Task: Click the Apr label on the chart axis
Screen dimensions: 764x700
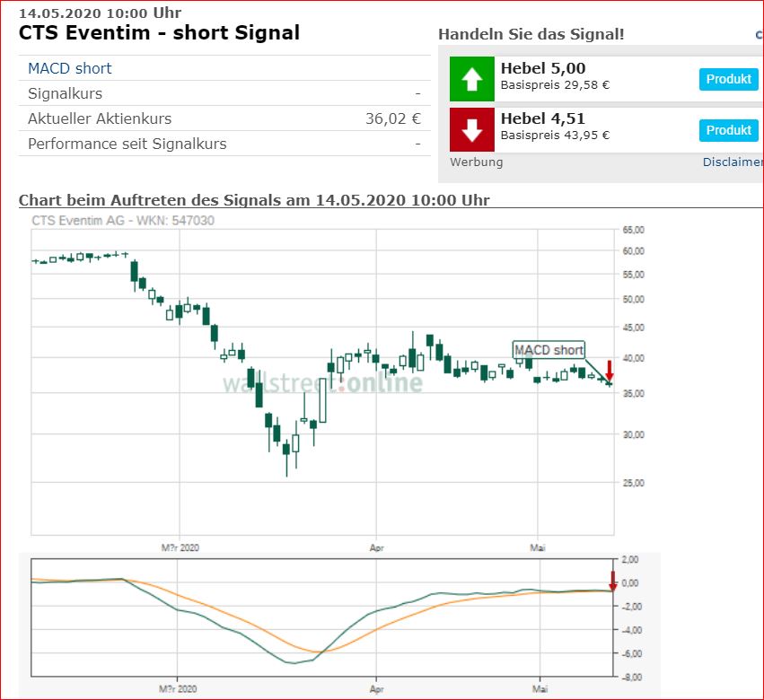Action: click(x=376, y=547)
